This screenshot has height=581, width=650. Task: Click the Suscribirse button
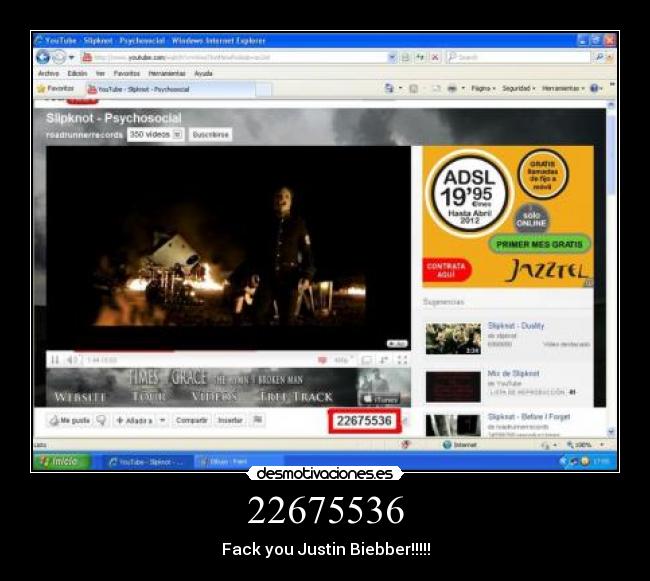click(210, 134)
